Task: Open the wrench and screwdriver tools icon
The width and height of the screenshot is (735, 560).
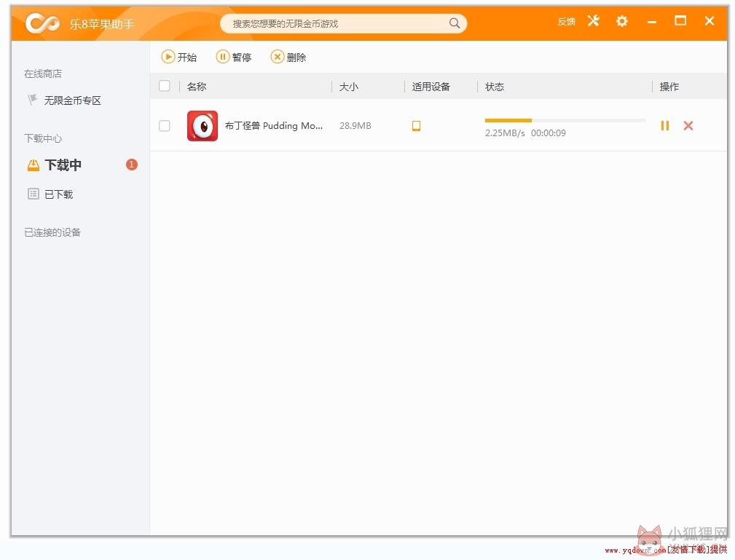Action: click(x=594, y=21)
